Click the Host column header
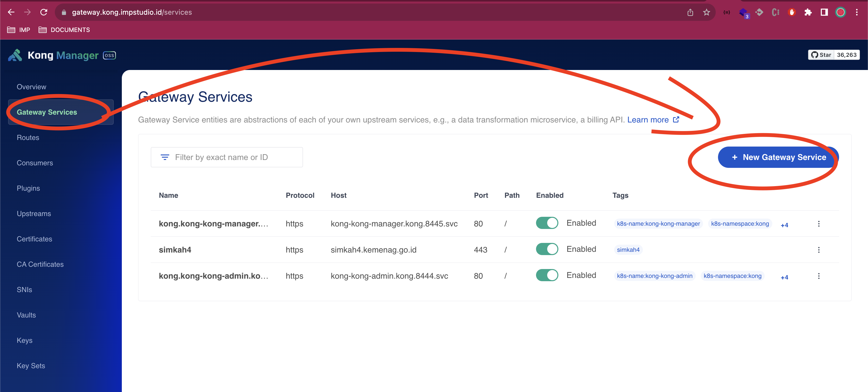868x392 pixels. click(x=338, y=195)
